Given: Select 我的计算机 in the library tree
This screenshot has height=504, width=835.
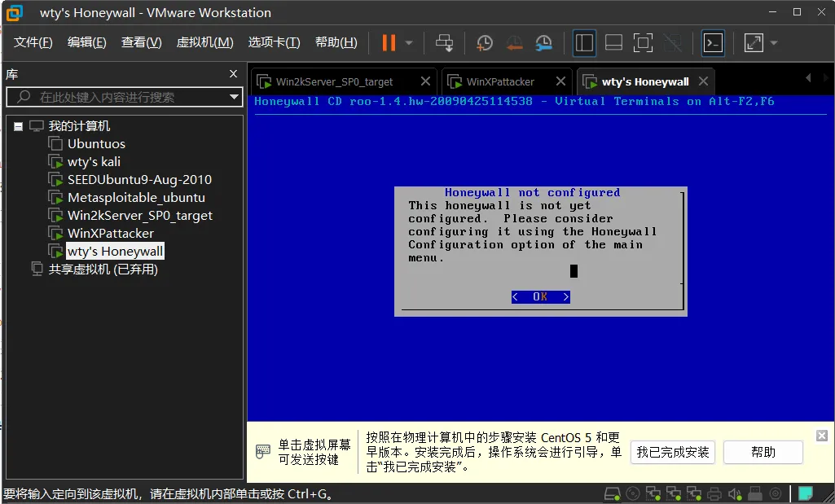Looking at the screenshot, I should (x=79, y=126).
